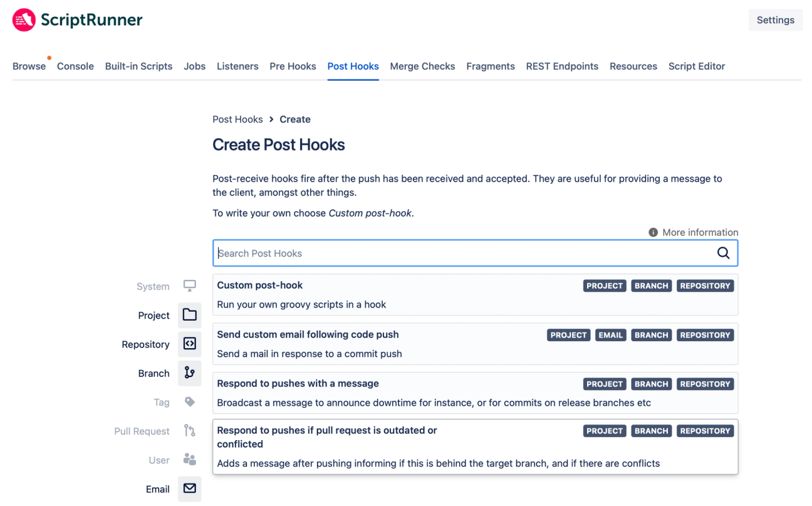Switch to the Pre Hooks tab
The width and height of the screenshot is (812, 506).
coord(293,66)
